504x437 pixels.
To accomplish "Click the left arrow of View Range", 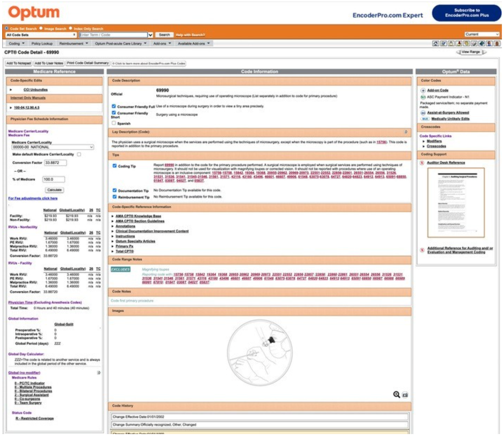I will click(x=458, y=52).
